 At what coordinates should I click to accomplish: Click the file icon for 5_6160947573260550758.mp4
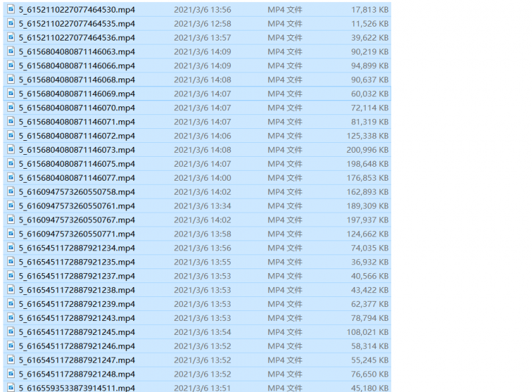click(x=11, y=191)
